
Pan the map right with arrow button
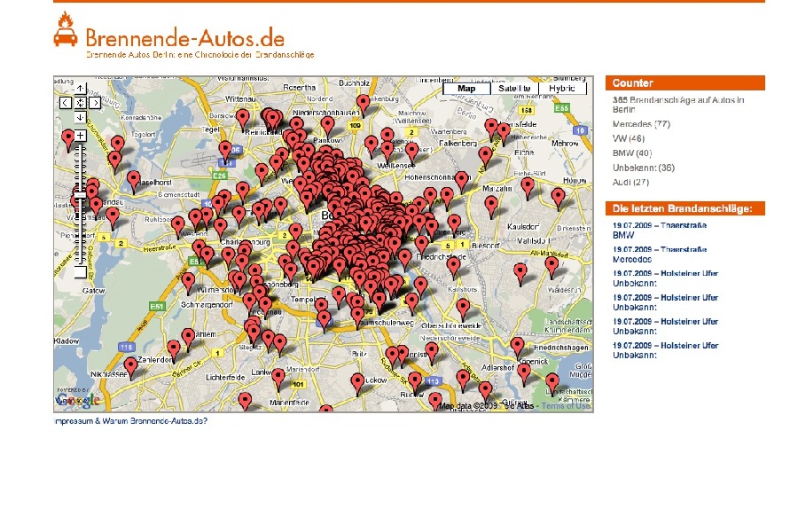[95, 103]
